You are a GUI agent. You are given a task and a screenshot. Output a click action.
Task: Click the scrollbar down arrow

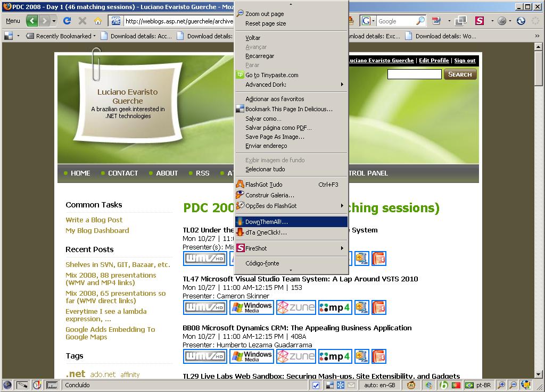point(538,374)
